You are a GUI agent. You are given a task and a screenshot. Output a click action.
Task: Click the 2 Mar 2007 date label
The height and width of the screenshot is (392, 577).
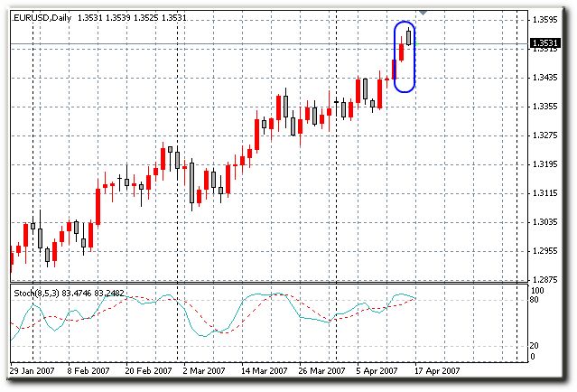pos(204,370)
